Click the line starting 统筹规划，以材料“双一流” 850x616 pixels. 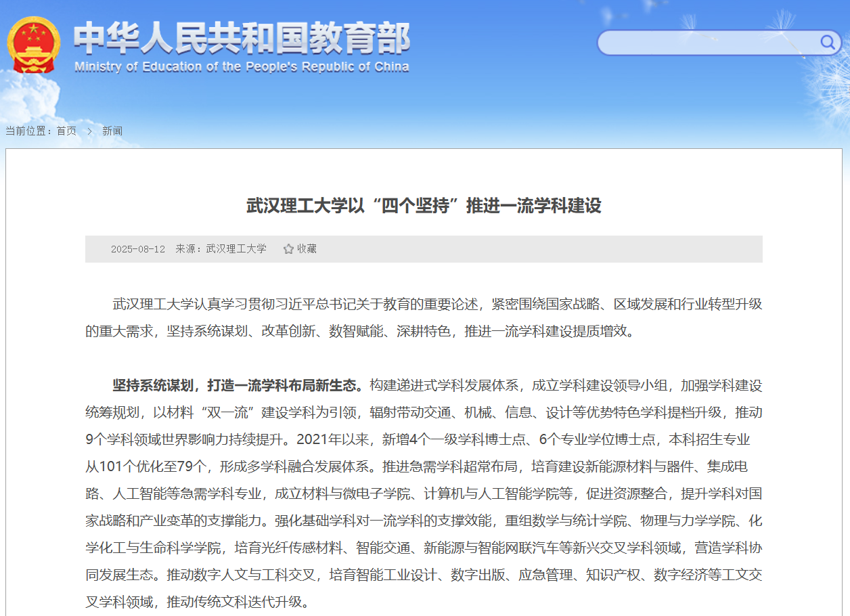click(x=424, y=413)
